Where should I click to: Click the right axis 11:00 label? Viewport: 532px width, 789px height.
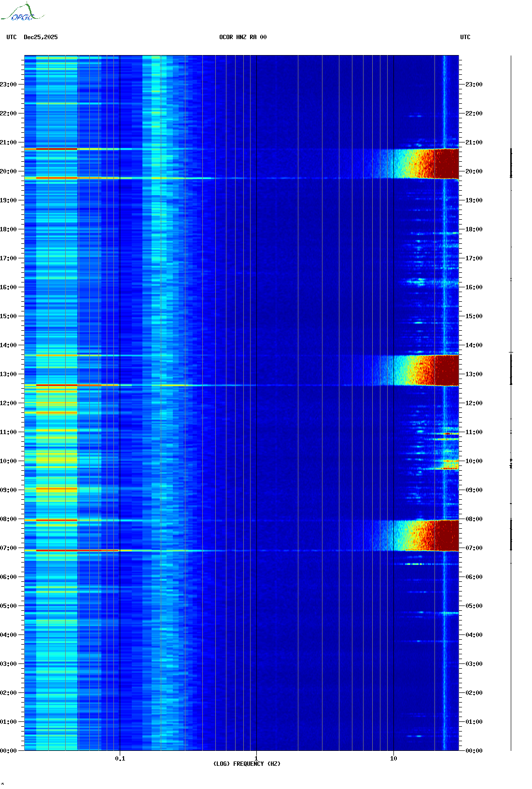click(x=474, y=432)
